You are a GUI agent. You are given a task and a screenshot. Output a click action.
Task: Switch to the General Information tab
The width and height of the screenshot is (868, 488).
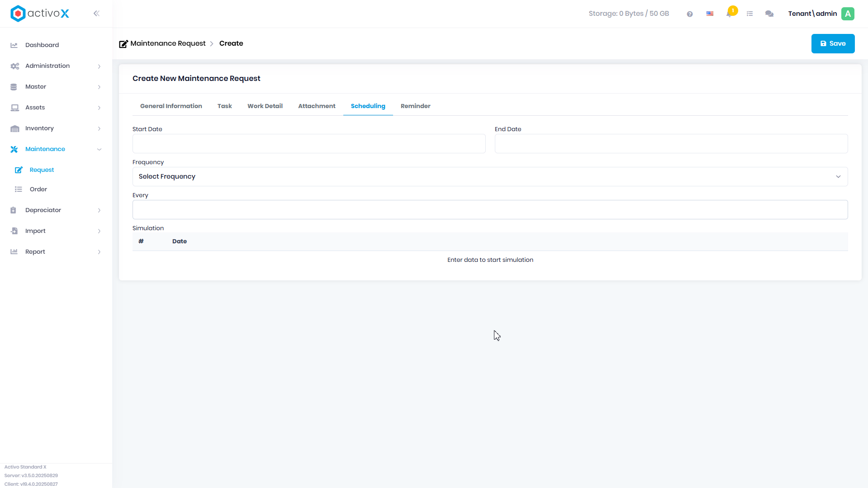click(171, 106)
